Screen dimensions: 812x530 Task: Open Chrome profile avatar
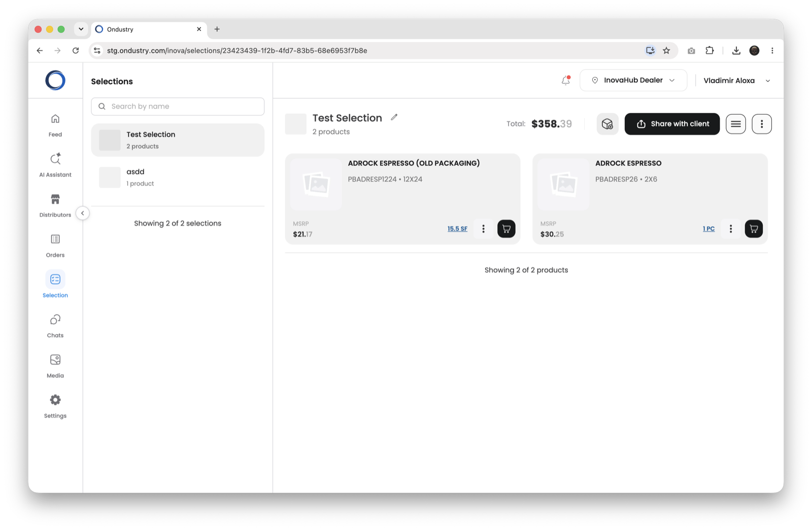coord(755,51)
